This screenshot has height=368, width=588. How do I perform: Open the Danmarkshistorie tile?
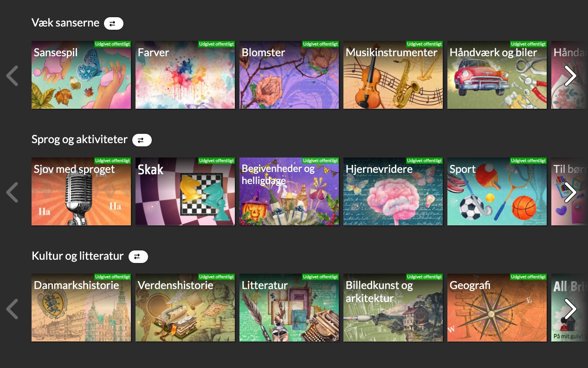click(x=81, y=308)
